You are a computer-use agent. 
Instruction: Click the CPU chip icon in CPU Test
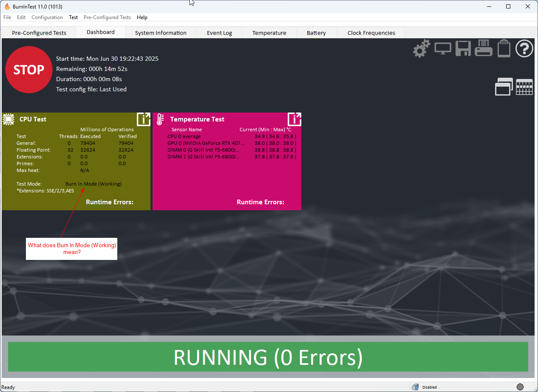pos(8,119)
